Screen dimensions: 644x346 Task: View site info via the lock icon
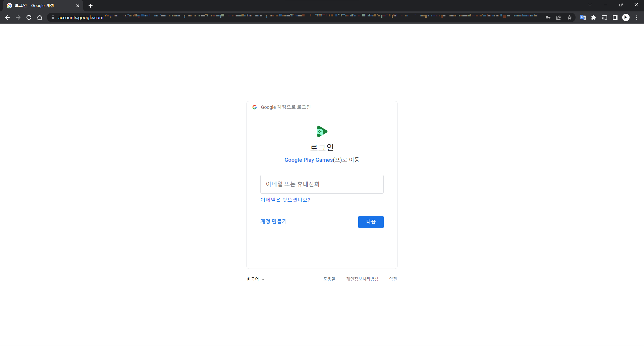[53, 17]
